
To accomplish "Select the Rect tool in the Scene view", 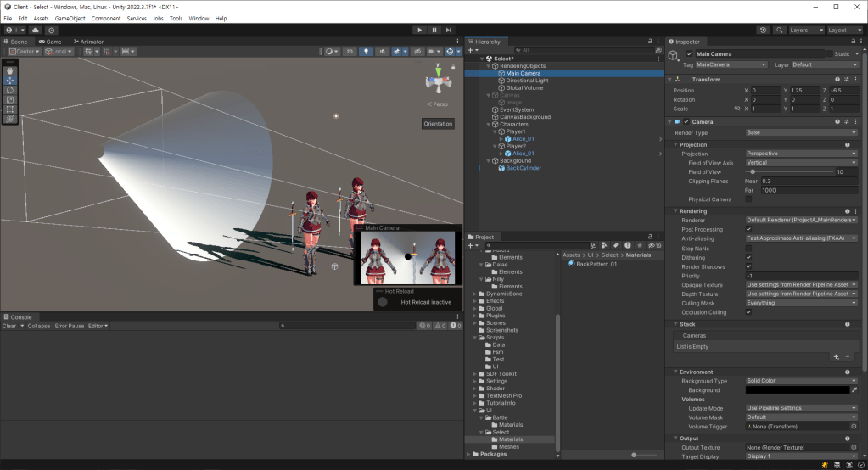I will coord(9,109).
